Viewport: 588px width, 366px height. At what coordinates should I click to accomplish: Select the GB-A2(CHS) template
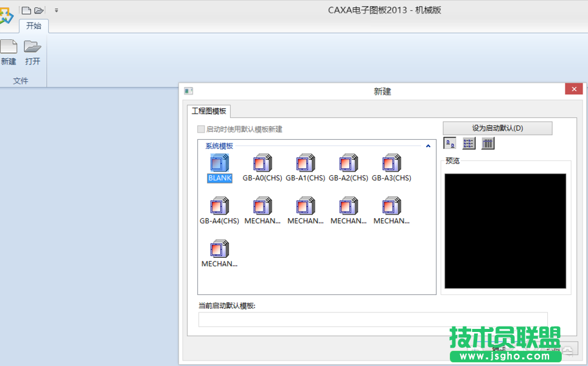click(348, 164)
